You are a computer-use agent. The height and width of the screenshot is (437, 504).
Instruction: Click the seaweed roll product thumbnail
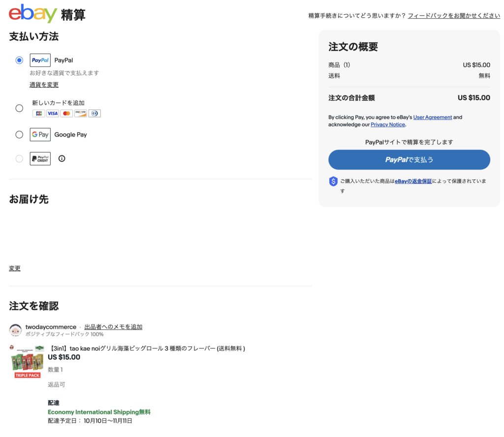(27, 362)
